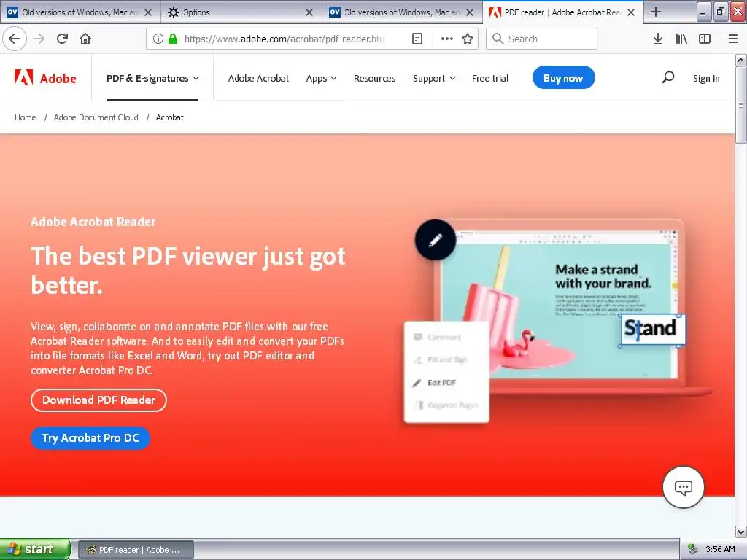Screen dimensions: 747x560
Task: Click Edit PDF item in illustration menu
Action: point(441,382)
